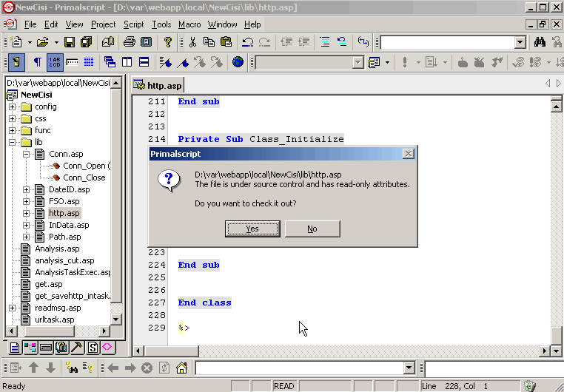Click the binoculars with question mark icon

[x=72, y=368]
